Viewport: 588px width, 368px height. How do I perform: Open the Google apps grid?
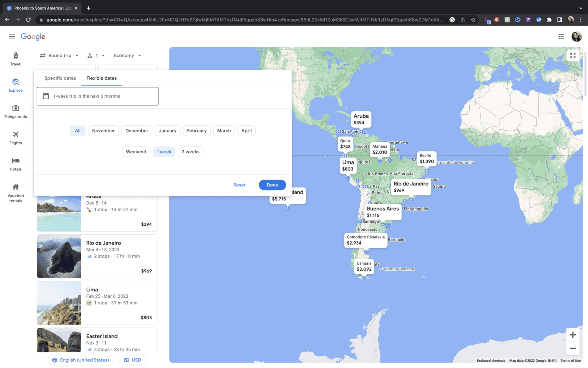click(561, 36)
